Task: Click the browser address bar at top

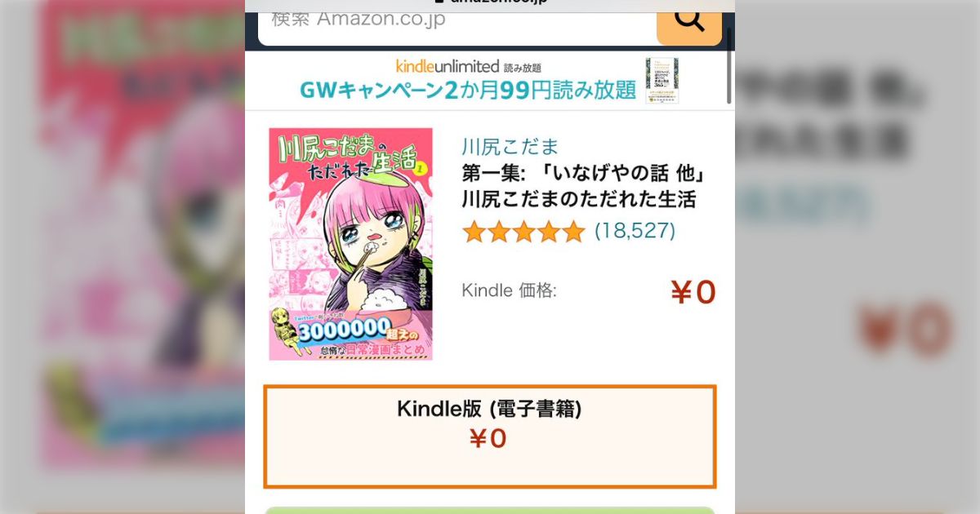Action: [x=490, y=2]
